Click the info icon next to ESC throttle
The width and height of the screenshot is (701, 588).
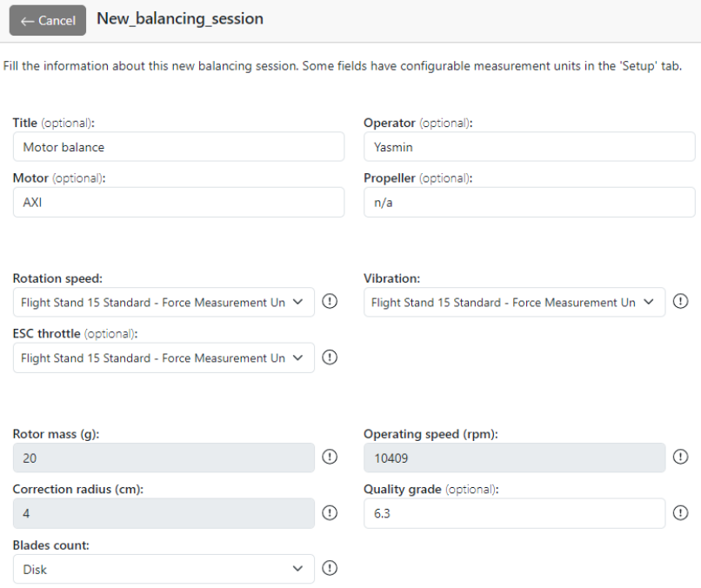click(330, 357)
